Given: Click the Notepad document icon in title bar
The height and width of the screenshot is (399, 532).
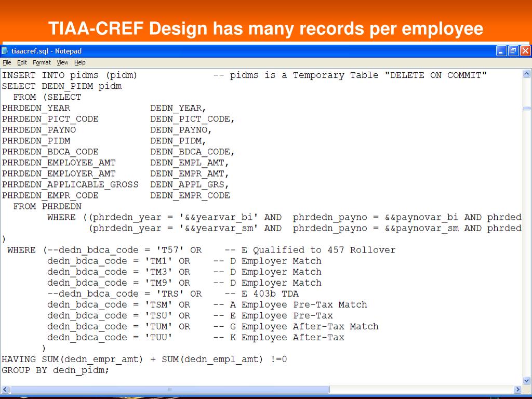Looking at the screenshot, I should pyautogui.click(x=5, y=51).
